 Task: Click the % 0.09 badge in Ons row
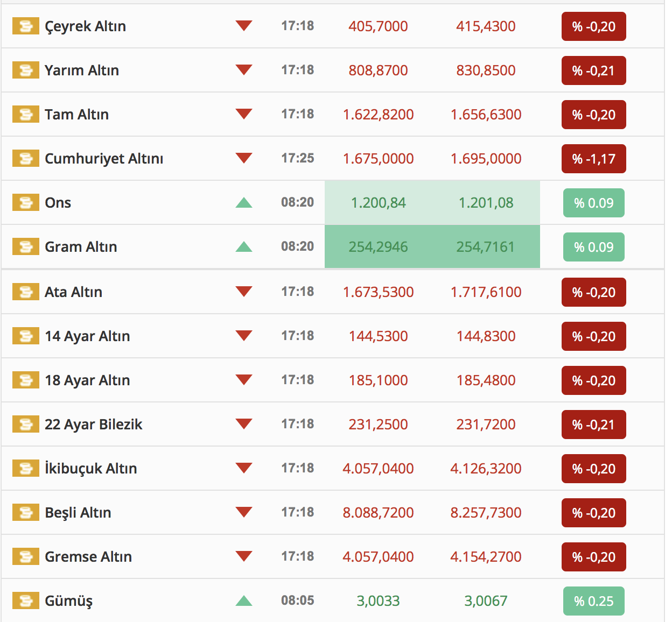tap(593, 203)
